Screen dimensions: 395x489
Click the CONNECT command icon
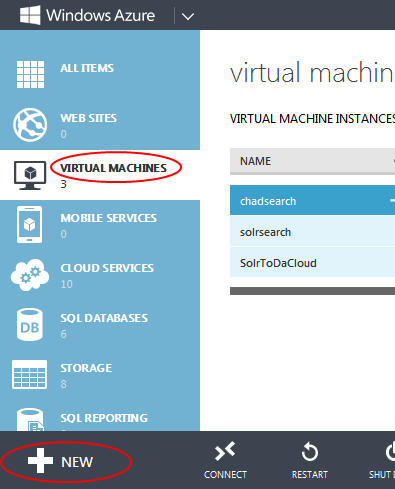(x=225, y=452)
